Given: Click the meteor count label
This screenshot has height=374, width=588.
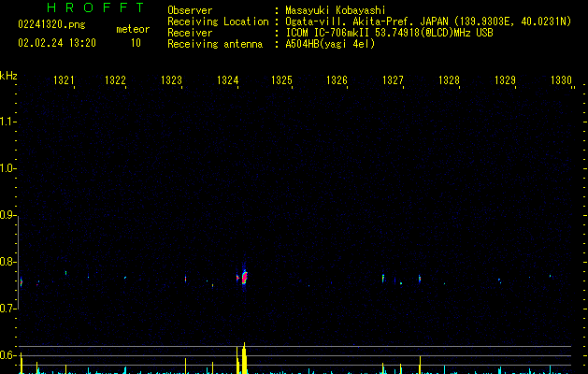Looking at the screenshot, I should tap(133, 29).
